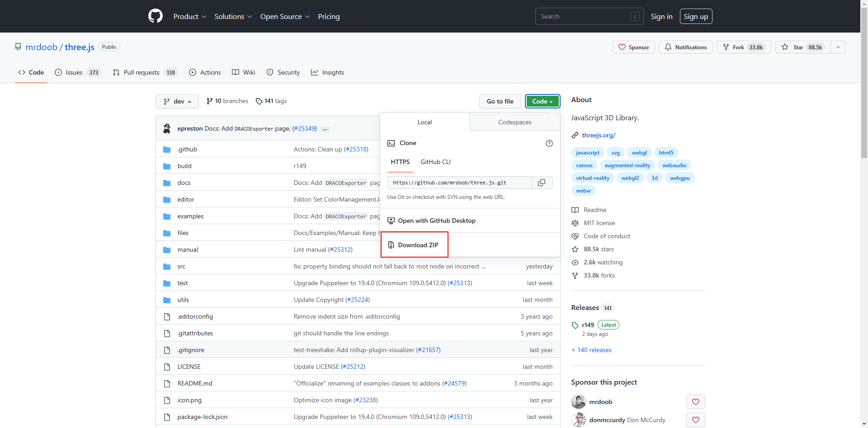Image resolution: width=868 pixels, height=428 pixels.
Task: Click the utils folder icon
Action: tap(167, 300)
